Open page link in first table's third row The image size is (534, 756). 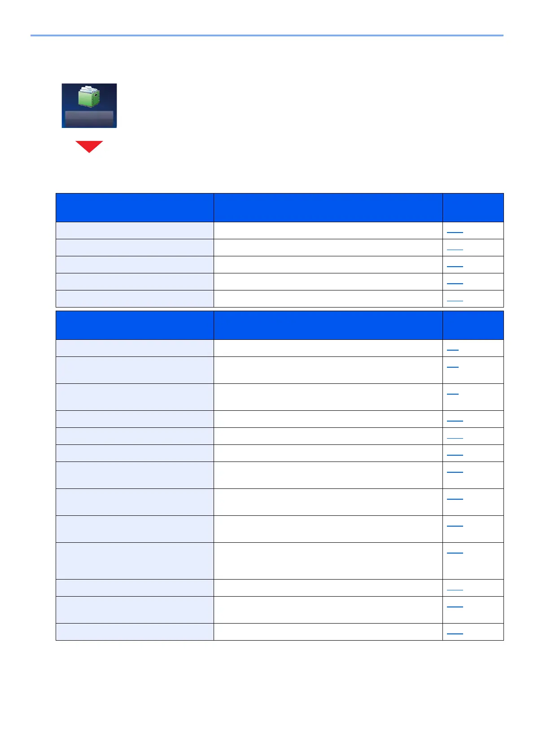[455, 265]
